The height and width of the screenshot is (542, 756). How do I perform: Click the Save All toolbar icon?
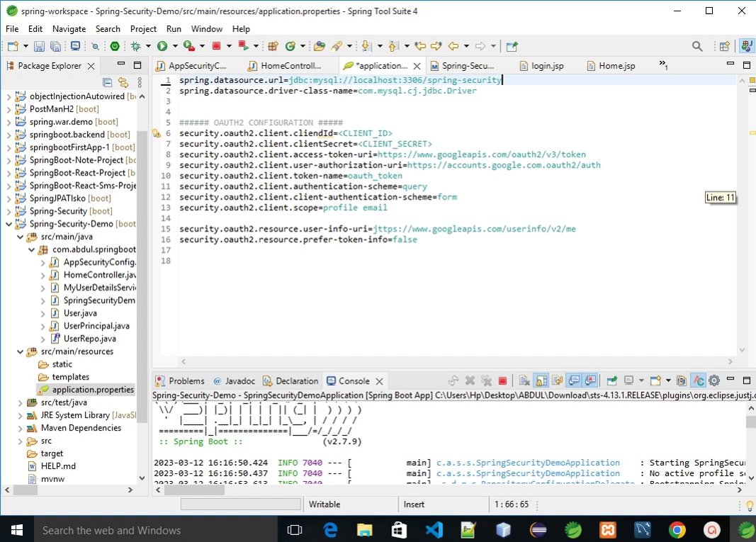pos(55,46)
